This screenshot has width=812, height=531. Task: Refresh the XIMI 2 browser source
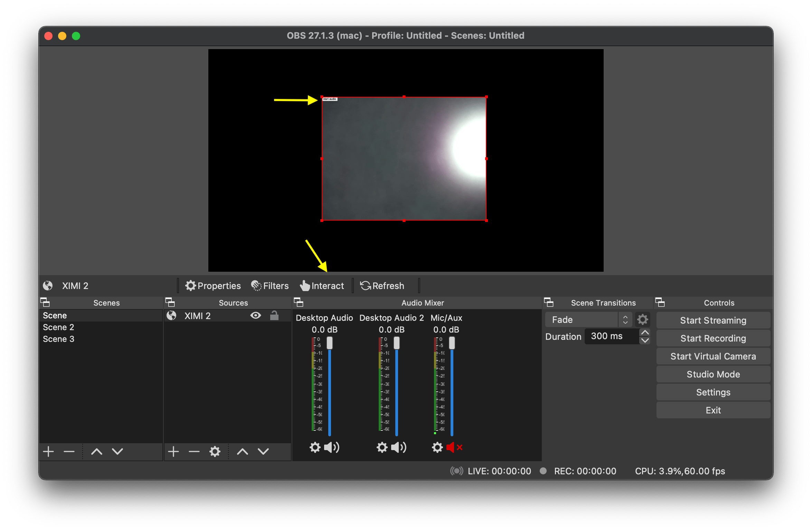382,286
